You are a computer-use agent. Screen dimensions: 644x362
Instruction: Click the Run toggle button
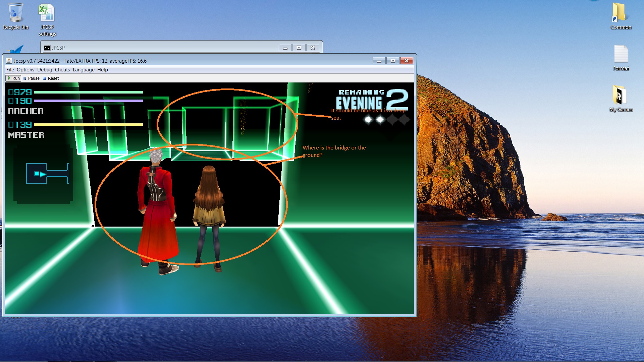click(13, 78)
